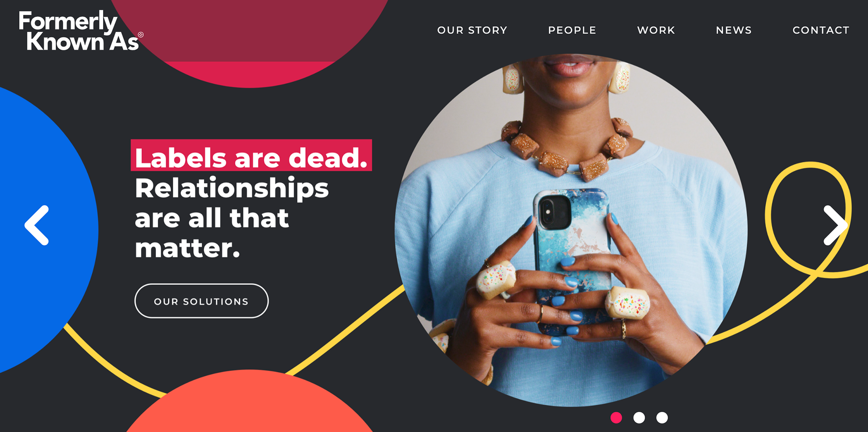Advance to next slide with right chevron
Image resolution: width=868 pixels, height=432 pixels.
pos(835,225)
